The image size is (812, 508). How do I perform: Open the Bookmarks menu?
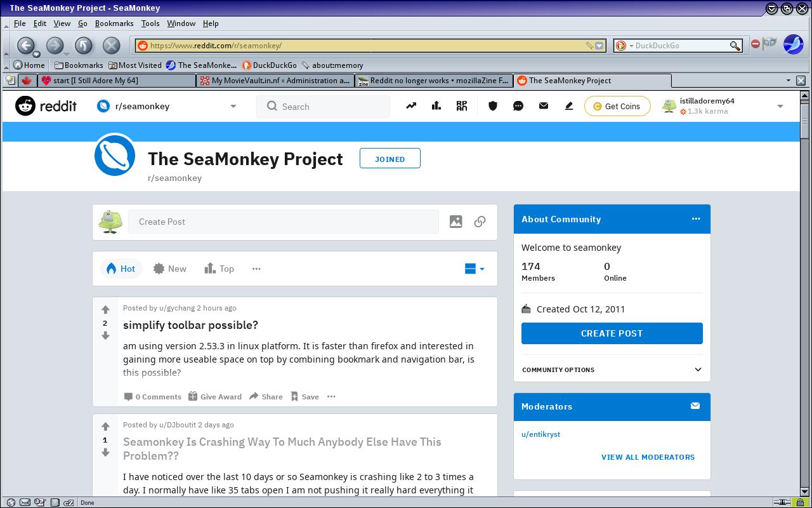tap(114, 23)
